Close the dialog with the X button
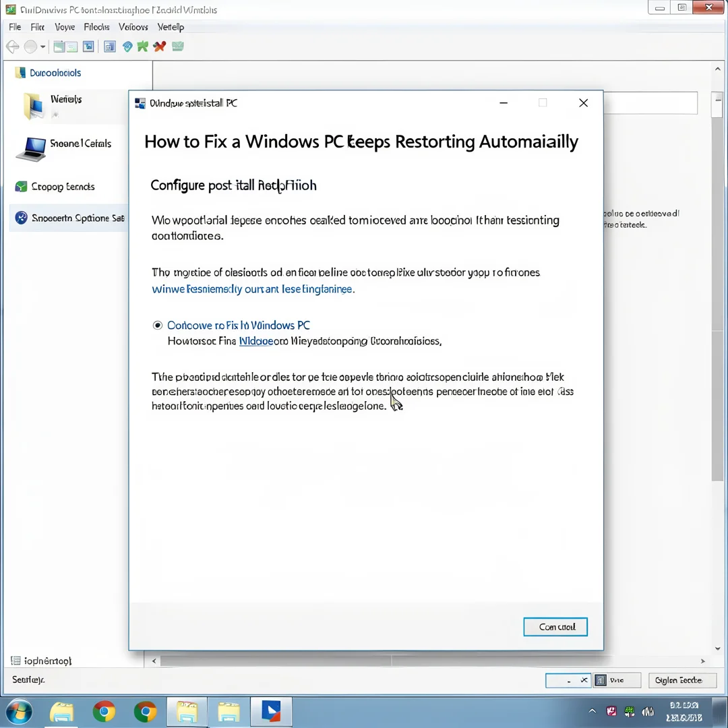Screen dimensions: 728x728 click(584, 103)
